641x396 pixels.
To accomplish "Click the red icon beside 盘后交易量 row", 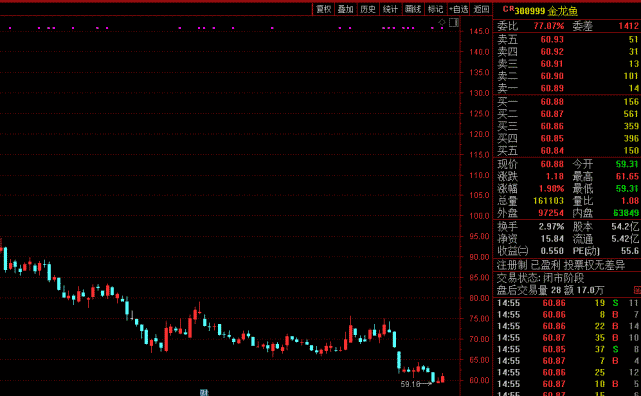I will (637, 290).
